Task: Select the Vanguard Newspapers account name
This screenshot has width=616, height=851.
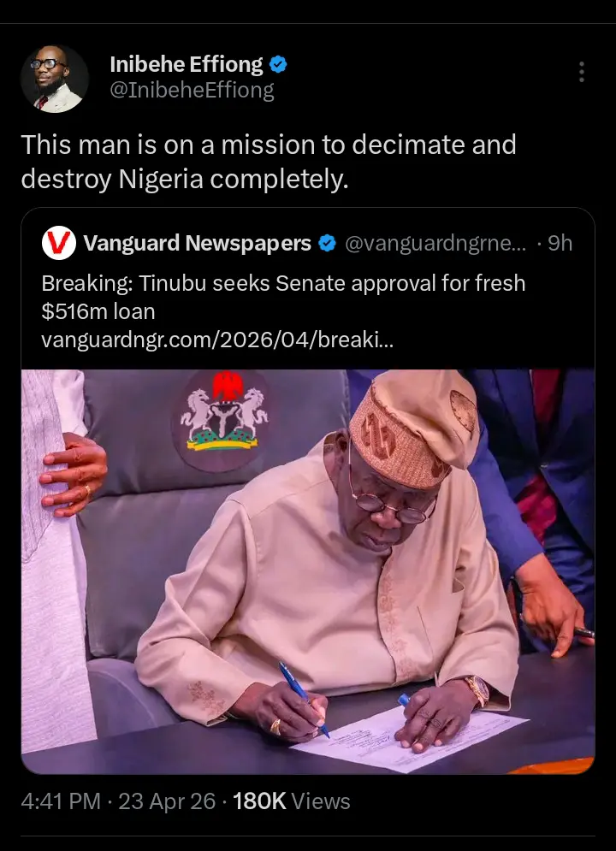Action: tap(198, 244)
